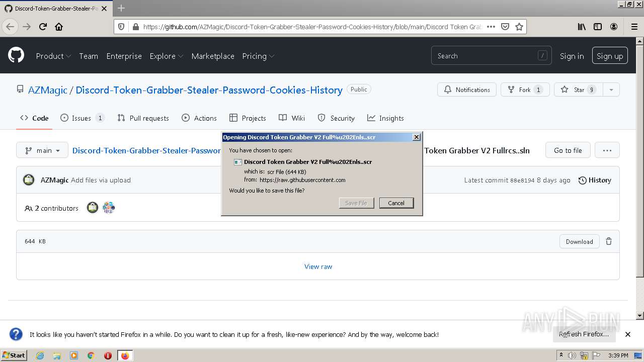Reload the page with the refresh icon
644x362 pixels.
(43, 27)
